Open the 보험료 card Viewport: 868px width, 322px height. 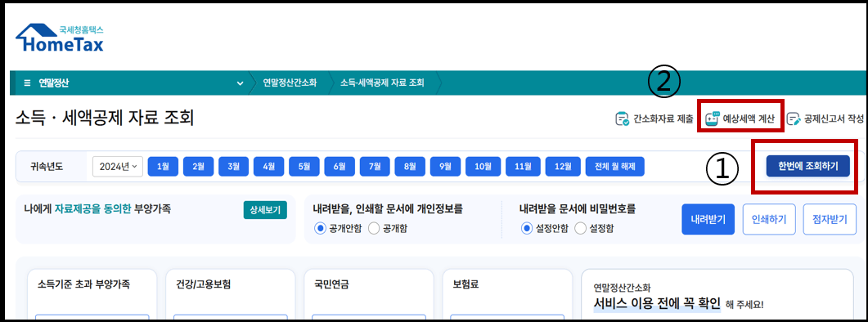[x=507, y=295]
